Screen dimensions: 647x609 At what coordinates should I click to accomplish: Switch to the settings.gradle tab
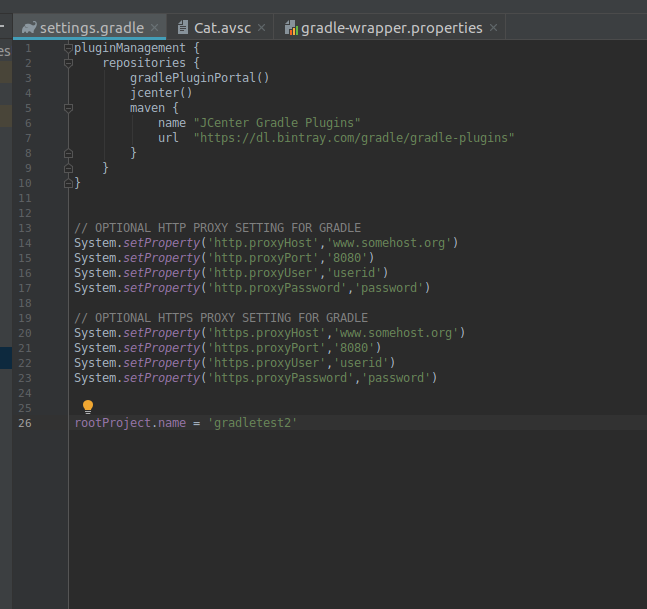pyautogui.click(x=90, y=28)
